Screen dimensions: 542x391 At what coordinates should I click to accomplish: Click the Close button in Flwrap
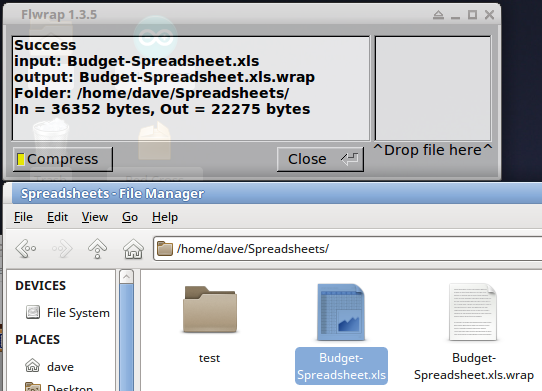click(x=320, y=159)
